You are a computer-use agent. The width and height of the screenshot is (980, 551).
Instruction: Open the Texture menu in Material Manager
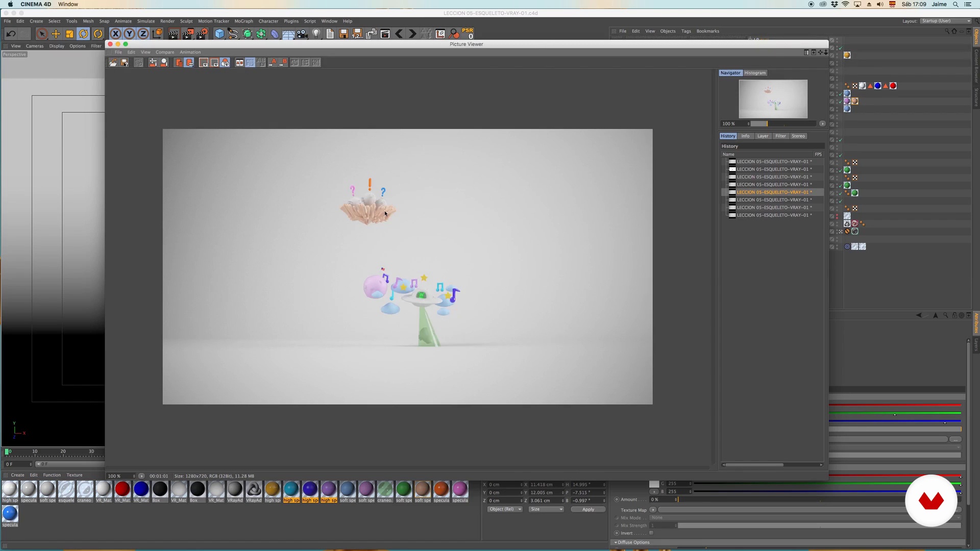[75, 475]
